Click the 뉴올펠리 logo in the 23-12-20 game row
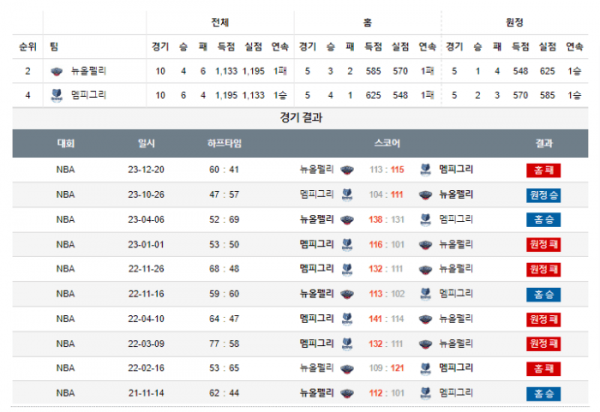The width and height of the screenshot is (600, 412). coord(347,170)
